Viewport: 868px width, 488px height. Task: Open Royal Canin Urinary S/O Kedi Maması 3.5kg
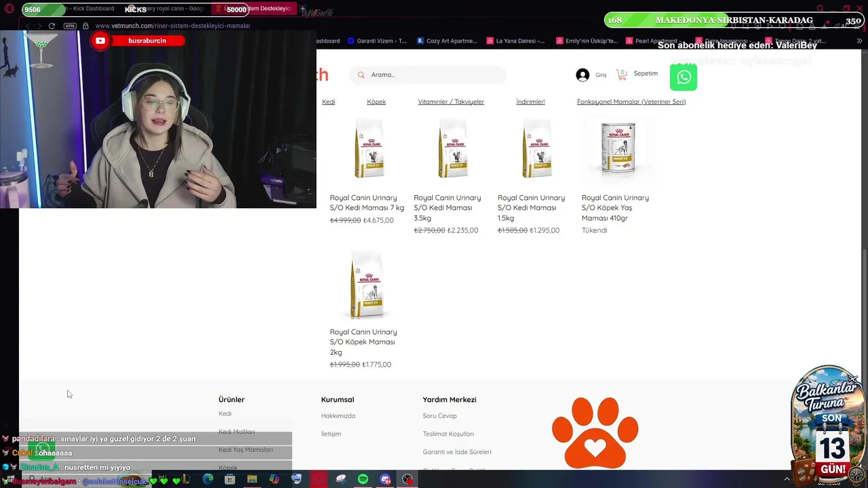point(448,207)
